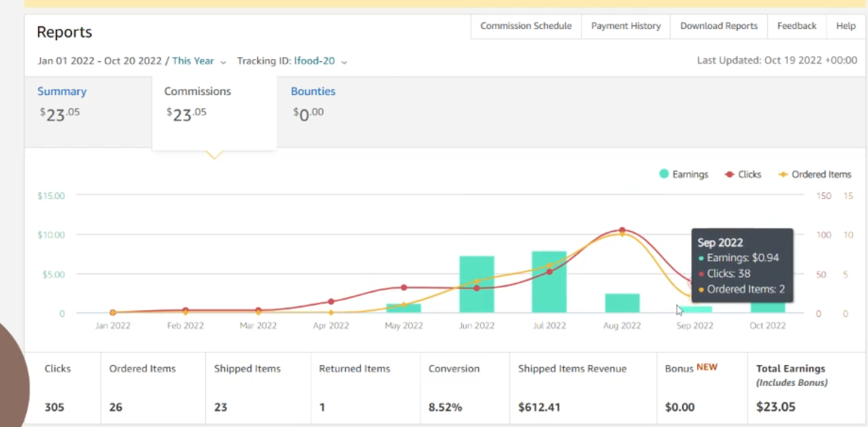868x427 pixels.
Task: Click the tooltip line "Clicks: 38"
Action: point(729,274)
